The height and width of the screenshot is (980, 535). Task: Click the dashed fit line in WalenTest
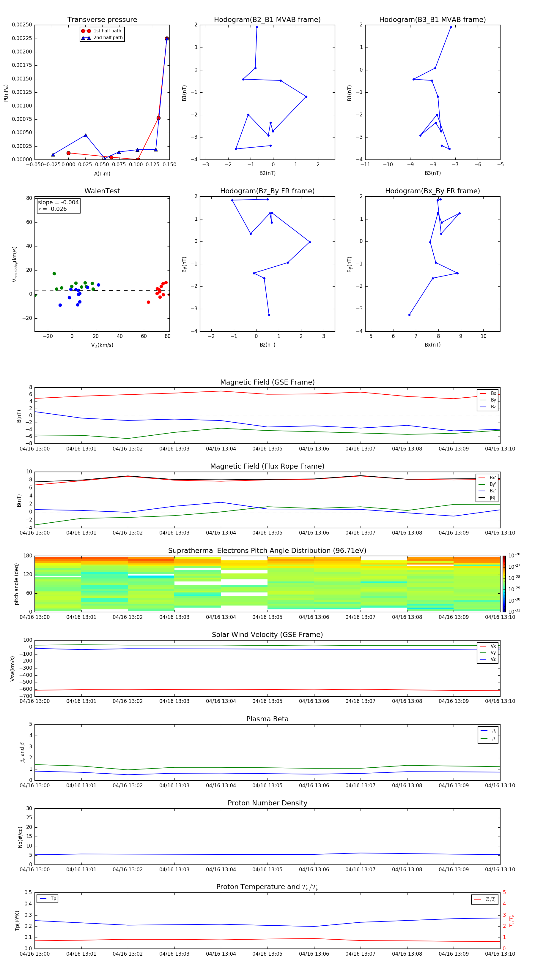click(x=102, y=290)
